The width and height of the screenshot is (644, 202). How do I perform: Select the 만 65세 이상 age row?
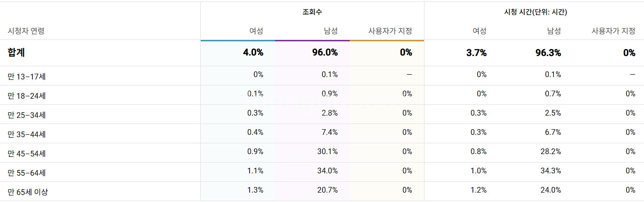(28, 192)
